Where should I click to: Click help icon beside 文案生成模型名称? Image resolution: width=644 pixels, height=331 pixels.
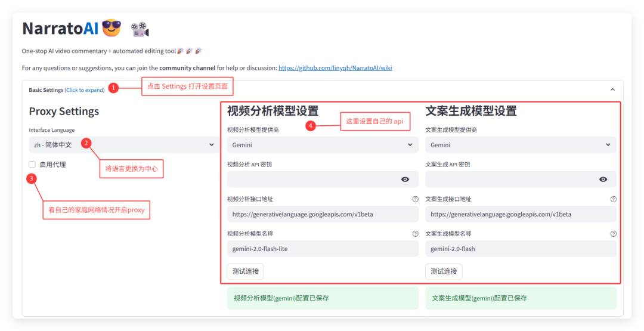click(x=613, y=234)
